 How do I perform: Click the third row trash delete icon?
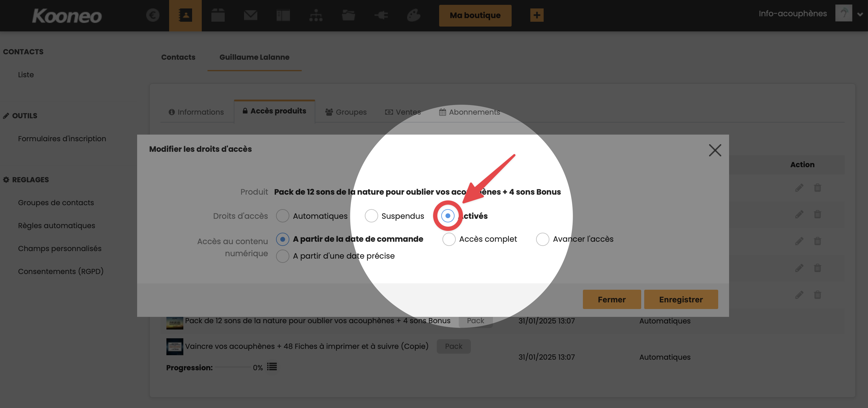tap(818, 241)
